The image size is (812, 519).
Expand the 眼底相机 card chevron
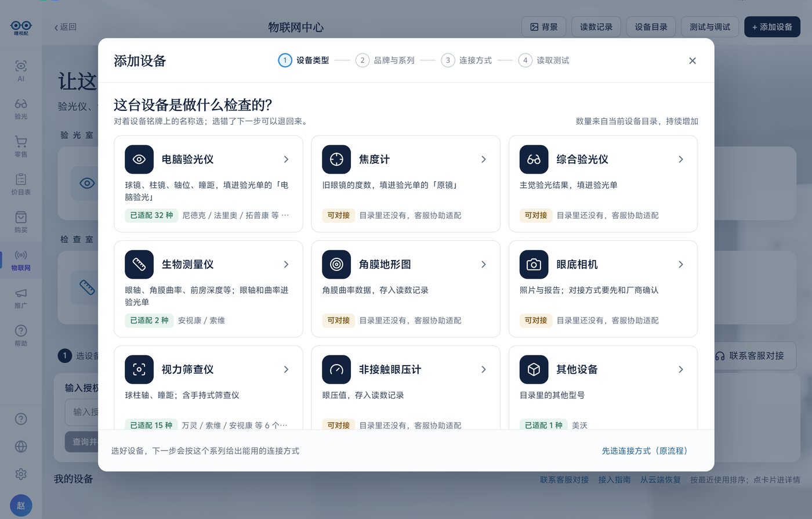[x=681, y=264]
